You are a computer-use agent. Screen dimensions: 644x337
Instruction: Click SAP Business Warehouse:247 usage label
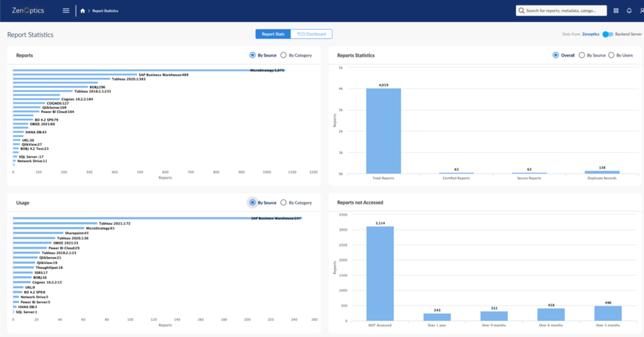coord(276,218)
